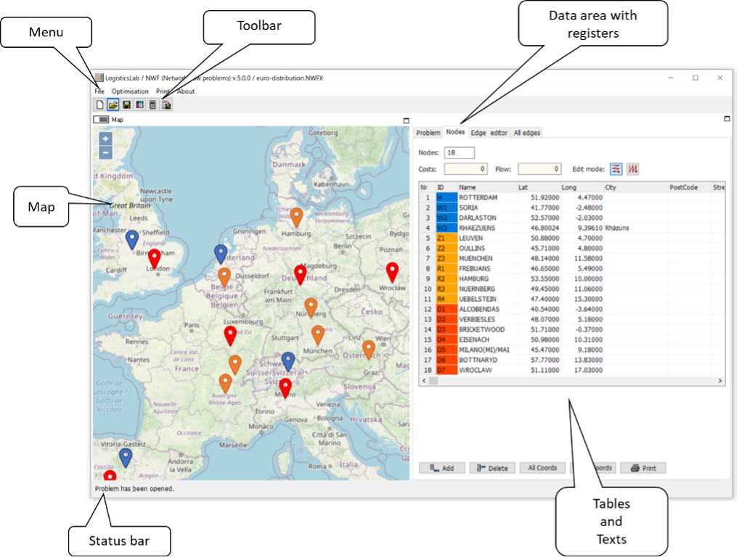Open the File menu
This screenshot has width=739, height=560.
point(99,91)
